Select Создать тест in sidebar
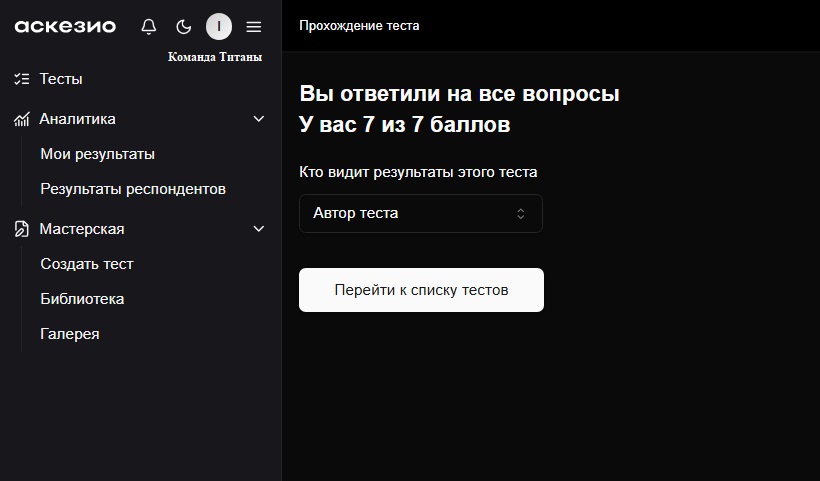This screenshot has width=820, height=481. (x=87, y=264)
